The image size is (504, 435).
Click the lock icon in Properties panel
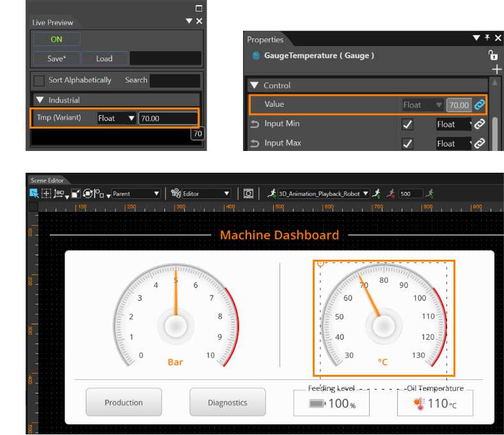tap(492, 55)
